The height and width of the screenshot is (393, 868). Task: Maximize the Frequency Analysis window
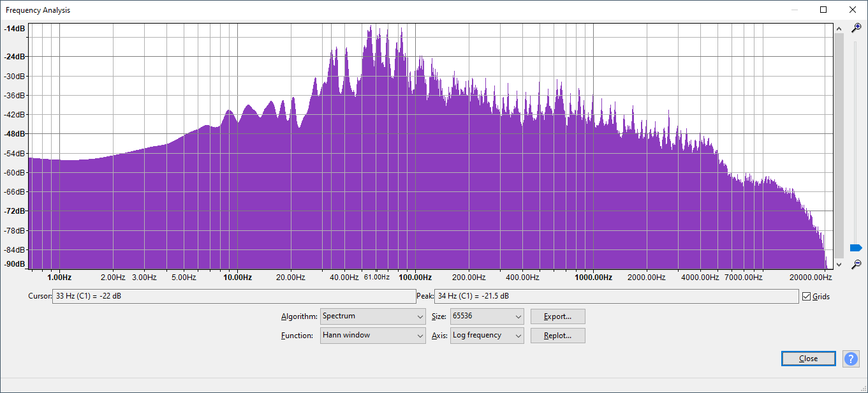[x=823, y=10]
